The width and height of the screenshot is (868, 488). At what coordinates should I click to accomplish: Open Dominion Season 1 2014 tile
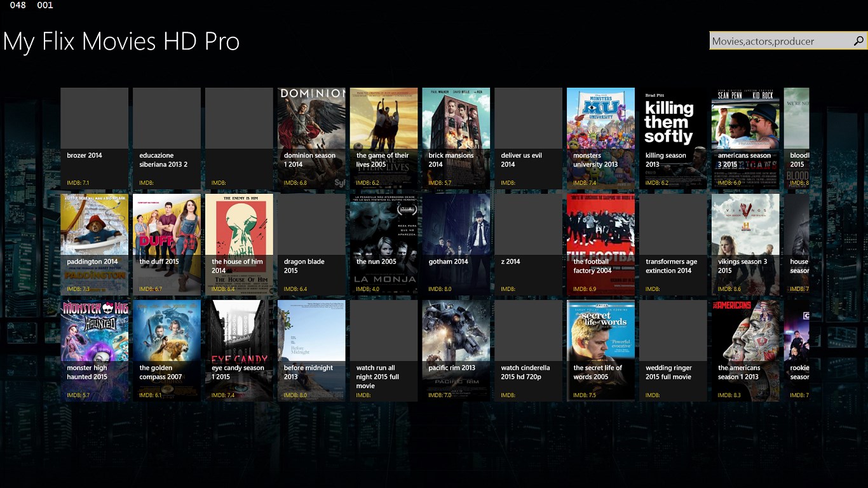(311, 138)
